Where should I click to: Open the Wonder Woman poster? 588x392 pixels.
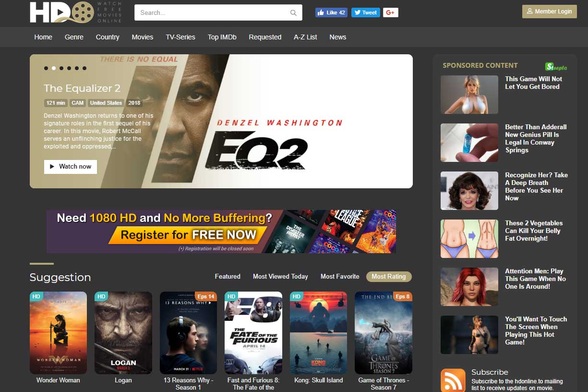click(58, 333)
